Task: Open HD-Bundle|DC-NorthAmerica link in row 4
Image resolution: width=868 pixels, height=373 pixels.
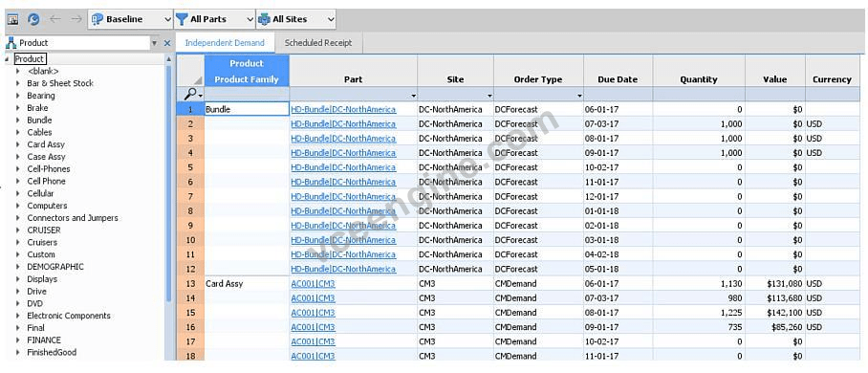Action: tap(343, 153)
